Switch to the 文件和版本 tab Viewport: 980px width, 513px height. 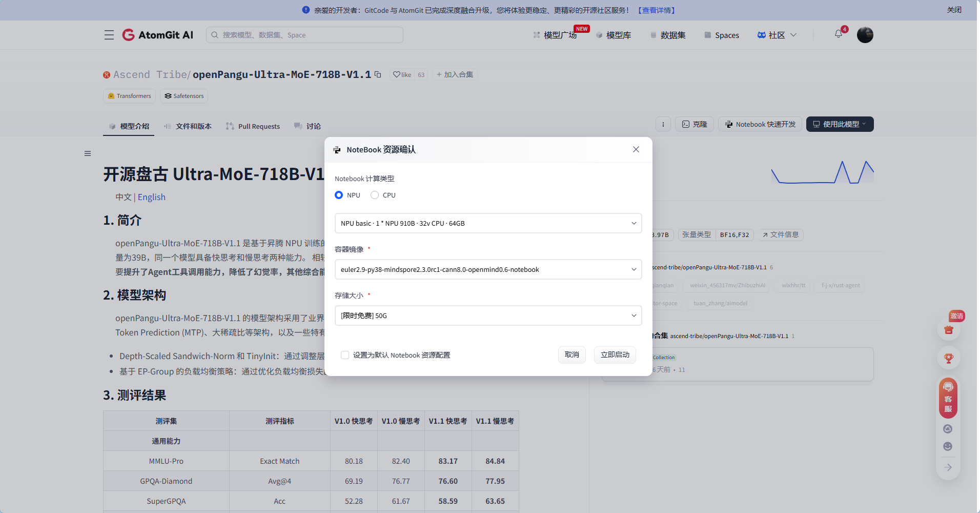[x=188, y=126]
